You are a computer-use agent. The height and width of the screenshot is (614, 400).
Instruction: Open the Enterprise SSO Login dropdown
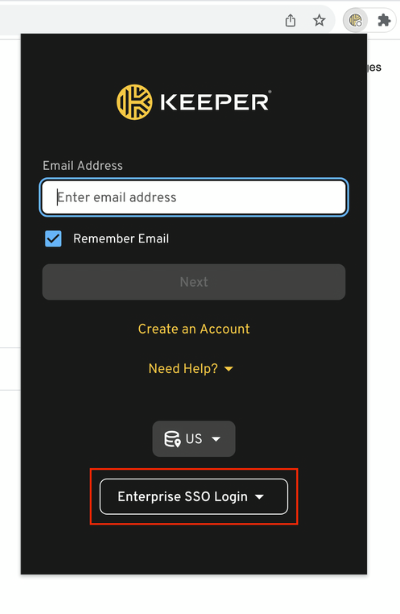[x=194, y=497]
